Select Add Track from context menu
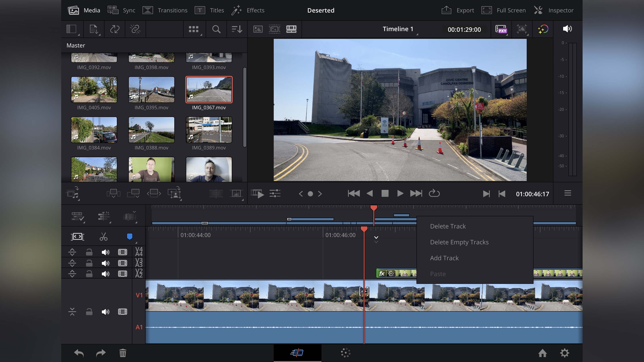644x362 pixels. 445,258
